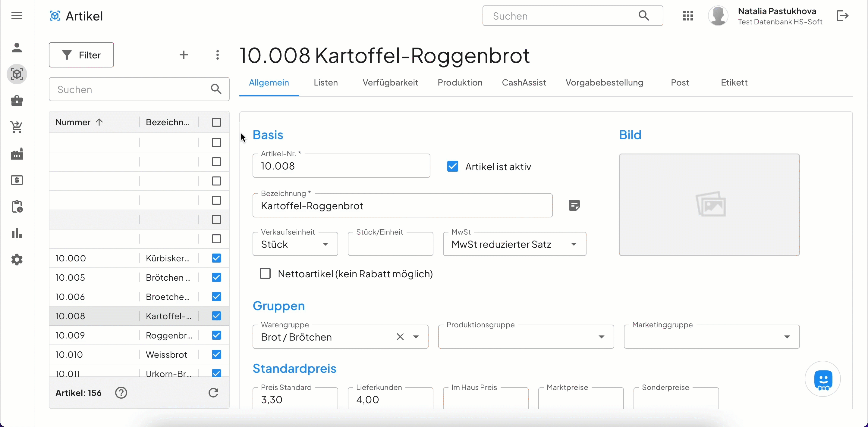
Task: Open the customers section in the sidebar
Action: tap(17, 48)
